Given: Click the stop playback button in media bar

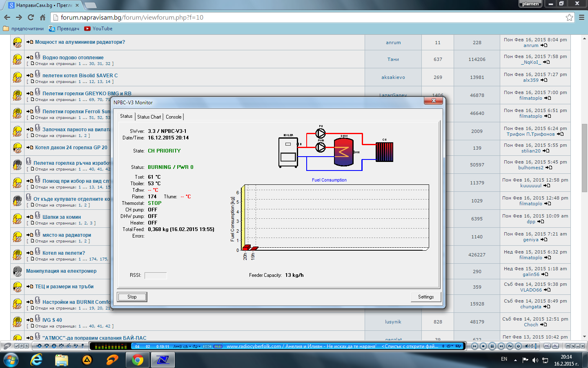Looking at the screenshot, I should 483,346.
